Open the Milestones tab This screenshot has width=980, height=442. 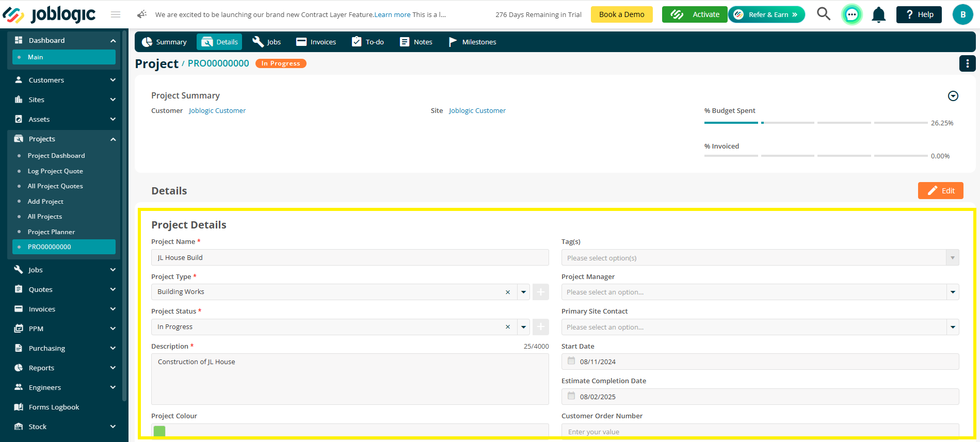point(472,42)
